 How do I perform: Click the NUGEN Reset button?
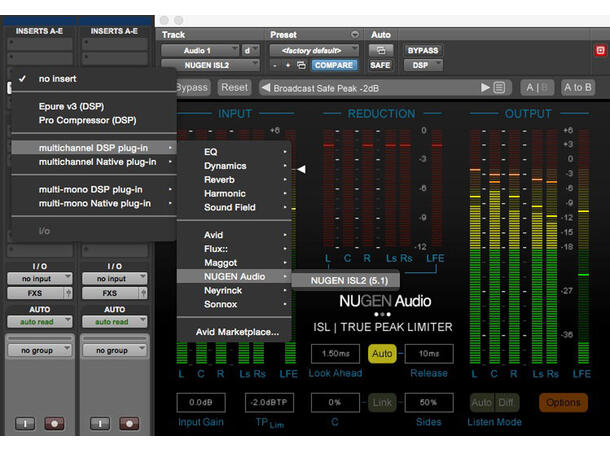(x=234, y=88)
